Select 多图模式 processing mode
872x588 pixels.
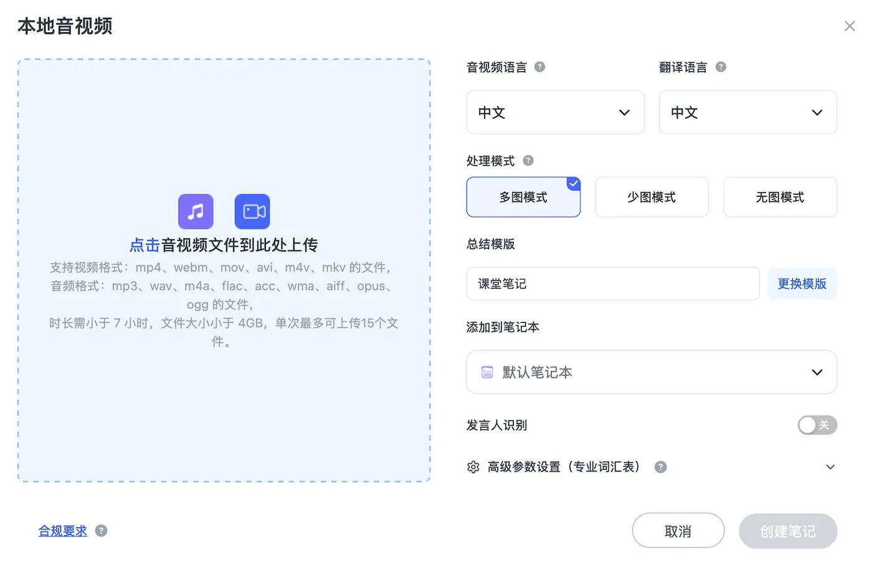[x=523, y=197]
